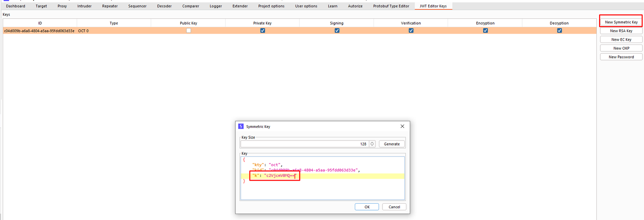
Task: Click the Private Key column header
Action: (x=262, y=23)
